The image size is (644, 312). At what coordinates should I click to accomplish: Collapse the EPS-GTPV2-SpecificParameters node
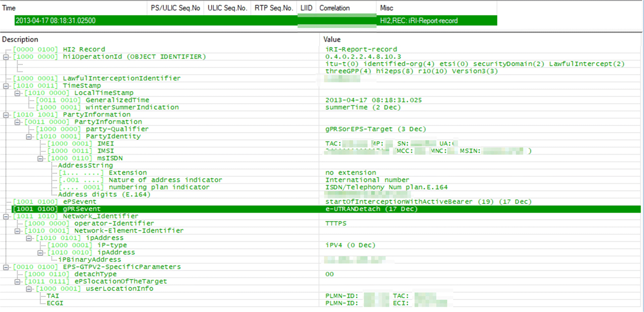click(x=6, y=267)
